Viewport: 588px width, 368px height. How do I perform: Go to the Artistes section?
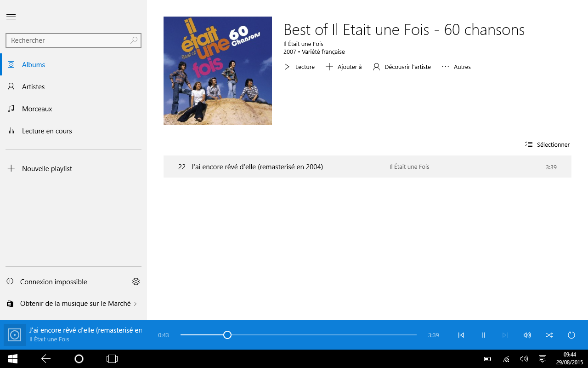click(73, 87)
